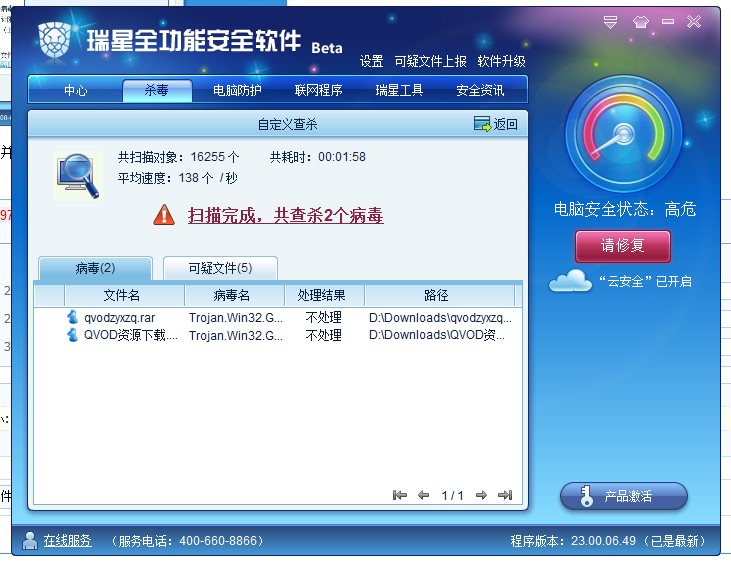
Task: Click the virus name in qvodzyxzq.rar row
Action: pyautogui.click(x=236, y=318)
